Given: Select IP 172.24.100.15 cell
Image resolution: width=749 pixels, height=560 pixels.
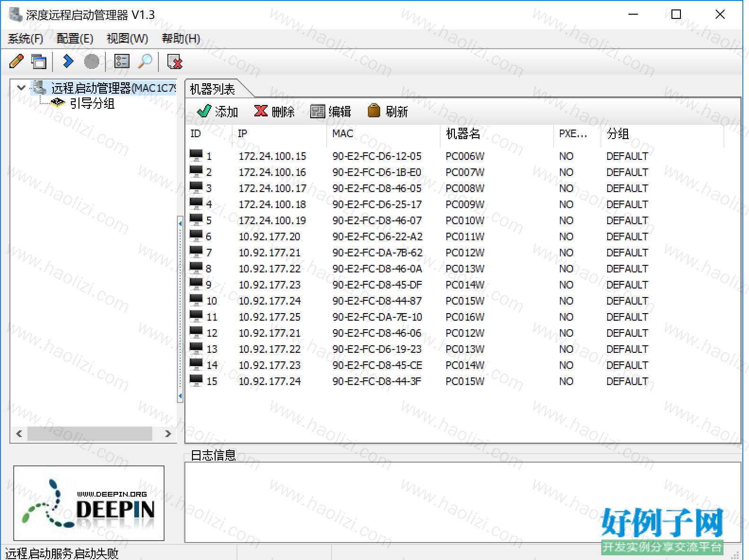Looking at the screenshot, I should pos(272,156).
